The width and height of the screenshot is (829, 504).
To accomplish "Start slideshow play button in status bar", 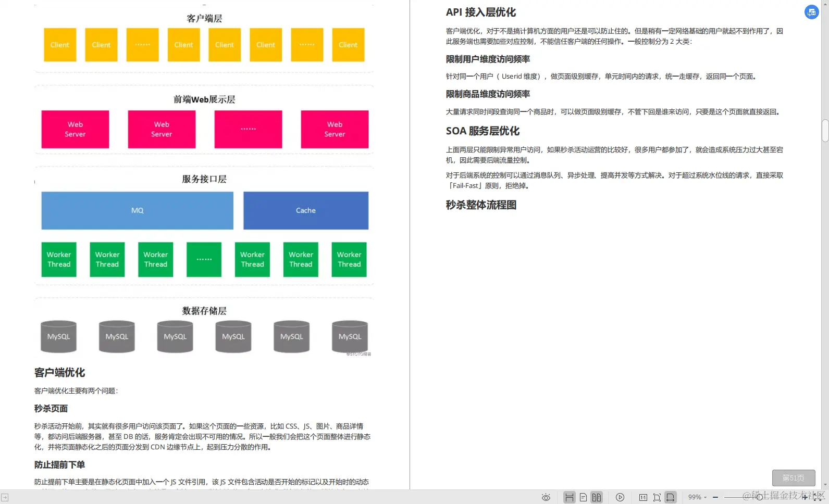I will [620, 497].
